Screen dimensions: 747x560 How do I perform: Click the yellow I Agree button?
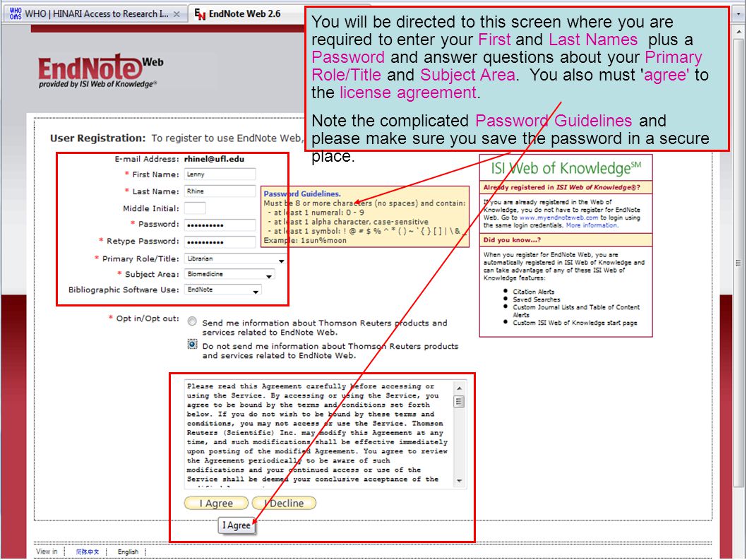point(216,504)
